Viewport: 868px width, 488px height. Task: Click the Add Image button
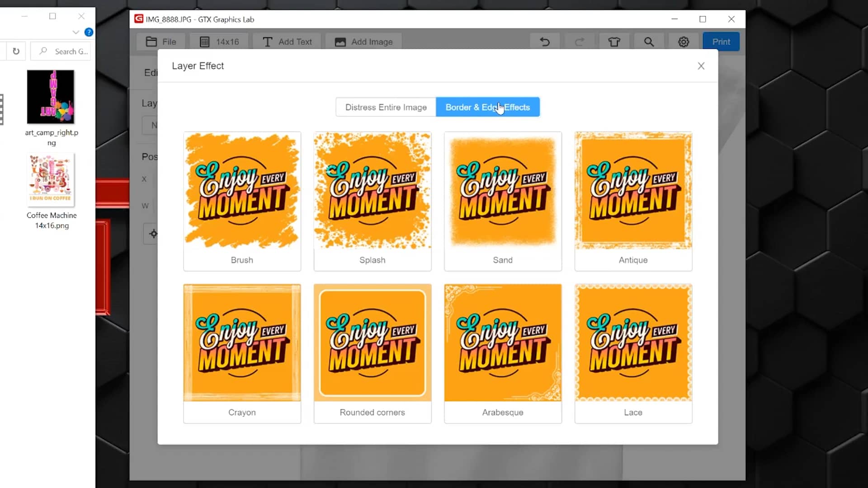[363, 42]
